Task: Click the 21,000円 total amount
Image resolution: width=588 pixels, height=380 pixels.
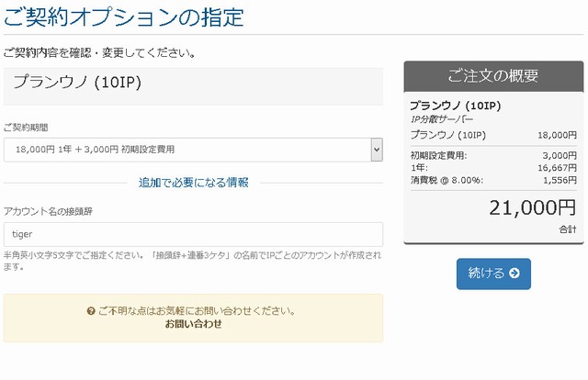Action: click(533, 207)
